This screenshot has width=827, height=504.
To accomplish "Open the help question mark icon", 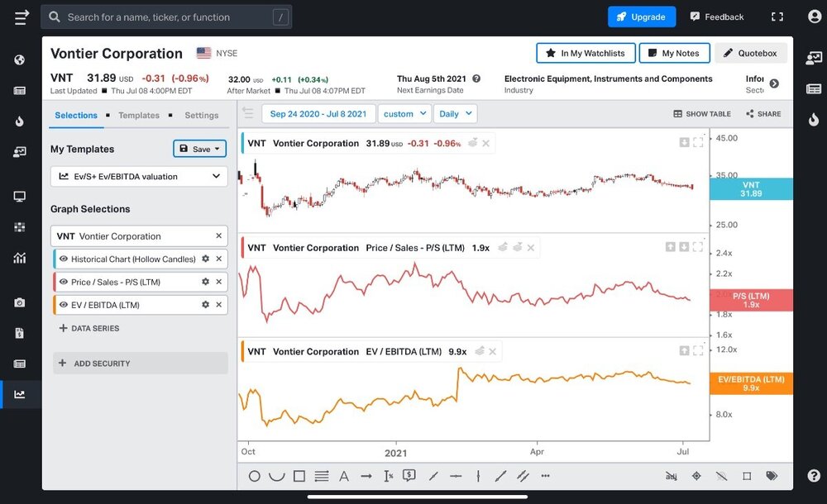I will pyautogui.click(x=814, y=476).
